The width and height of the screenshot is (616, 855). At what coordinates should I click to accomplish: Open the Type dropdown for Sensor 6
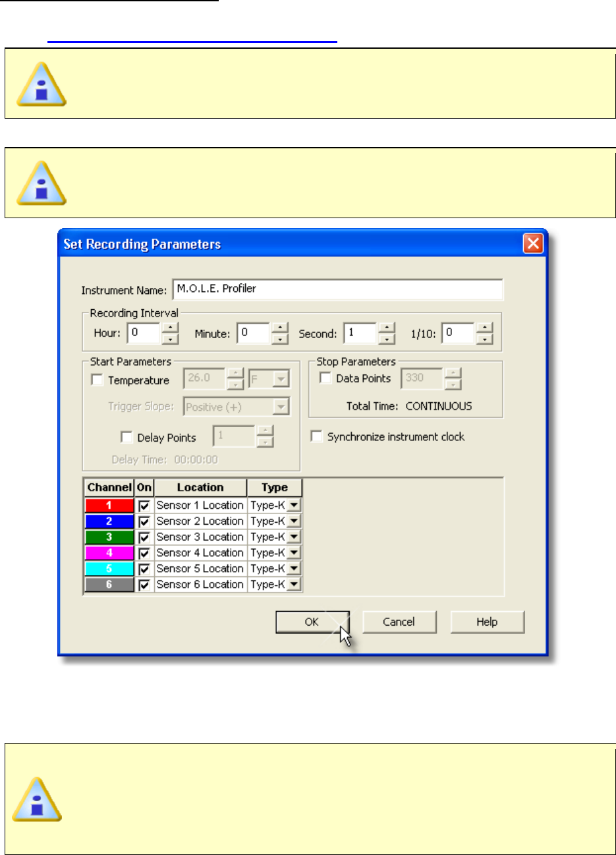point(294,585)
